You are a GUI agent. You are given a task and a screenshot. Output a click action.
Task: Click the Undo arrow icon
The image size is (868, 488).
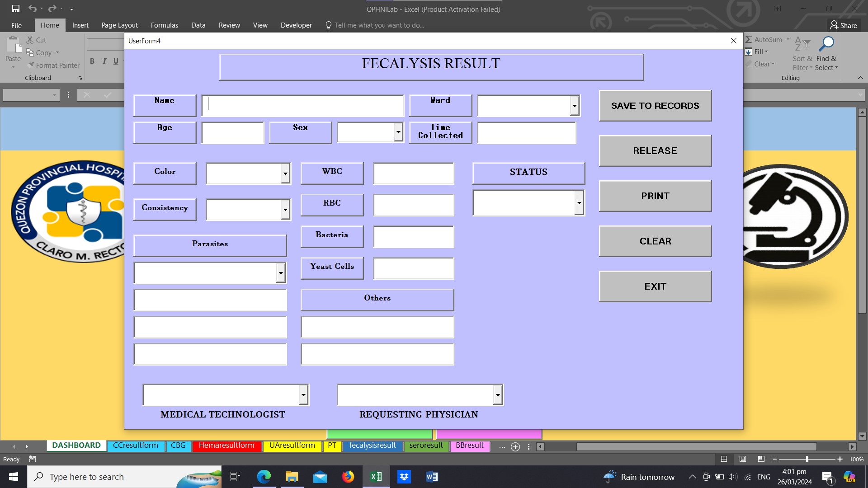32,9
